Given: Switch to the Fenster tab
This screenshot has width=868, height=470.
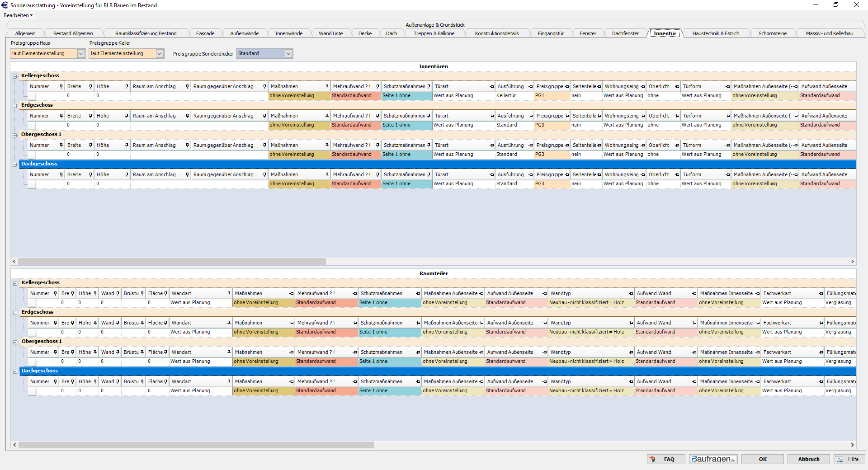Looking at the screenshot, I should (588, 33).
